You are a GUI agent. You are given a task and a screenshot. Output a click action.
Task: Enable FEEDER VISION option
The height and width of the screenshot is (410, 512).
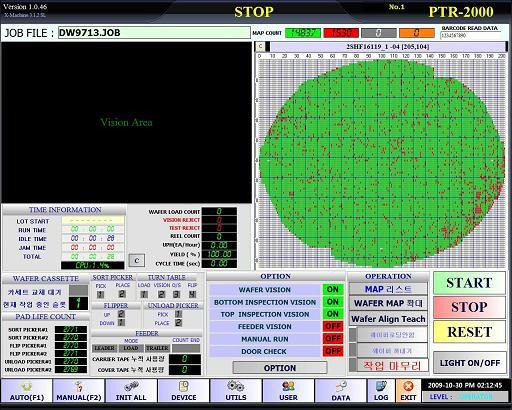(x=332, y=326)
